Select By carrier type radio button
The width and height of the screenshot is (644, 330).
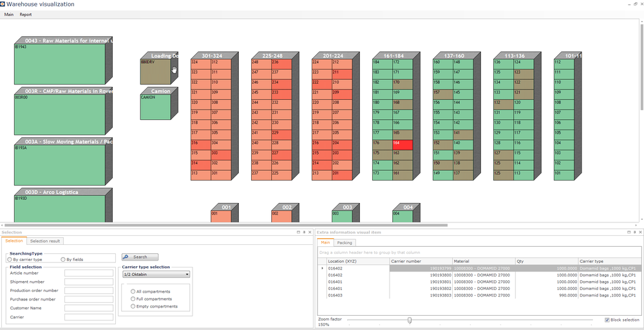point(10,259)
